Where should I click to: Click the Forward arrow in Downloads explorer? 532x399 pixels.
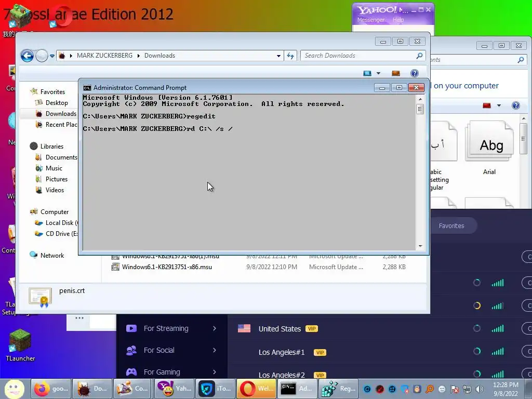[42, 56]
